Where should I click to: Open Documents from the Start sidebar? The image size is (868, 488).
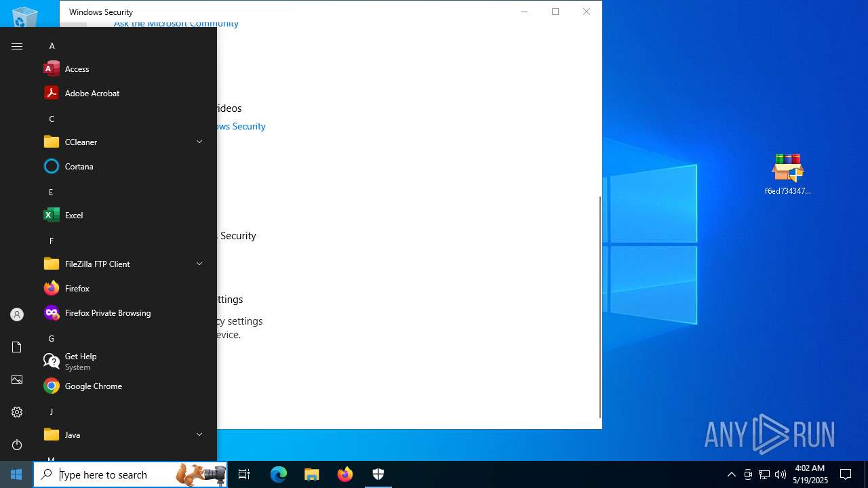point(17,347)
